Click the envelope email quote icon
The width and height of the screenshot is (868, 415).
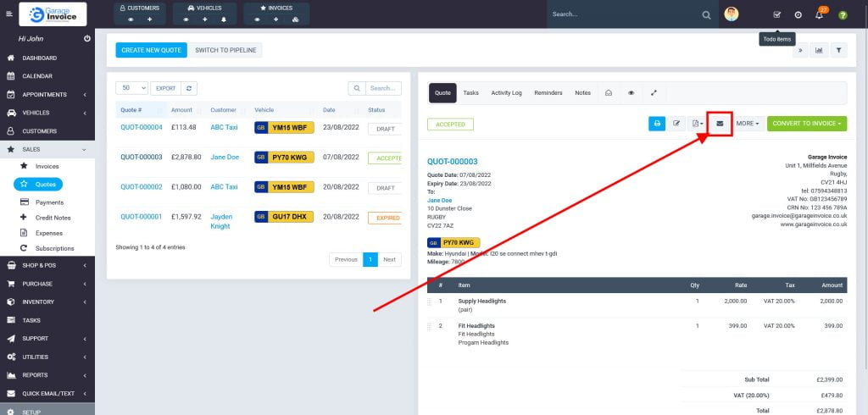click(x=720, y=124)
